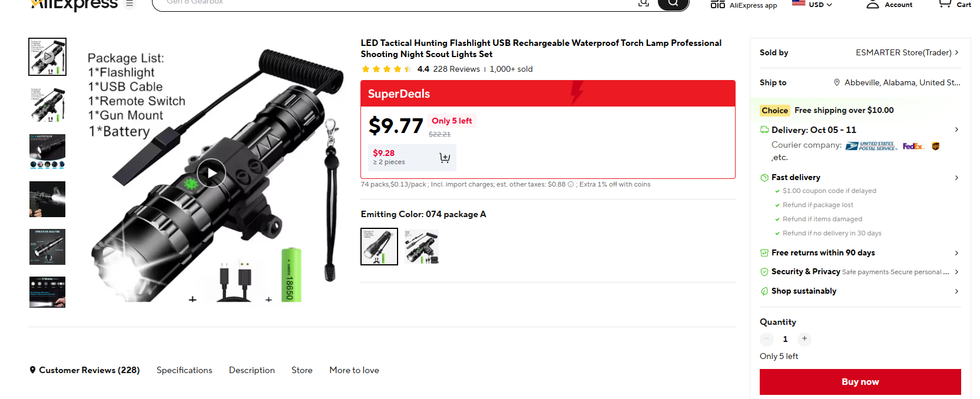The height and width of the screenshot is (399, 980).
Task: Increase quantity with the plus button
Action: (x=804, y=339)
